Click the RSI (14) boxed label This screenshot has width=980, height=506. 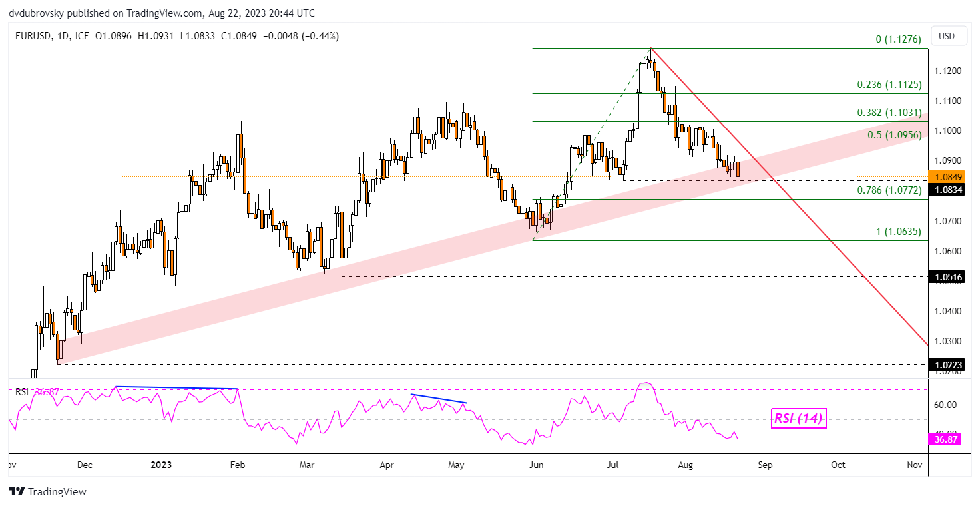tap(798, 419)
